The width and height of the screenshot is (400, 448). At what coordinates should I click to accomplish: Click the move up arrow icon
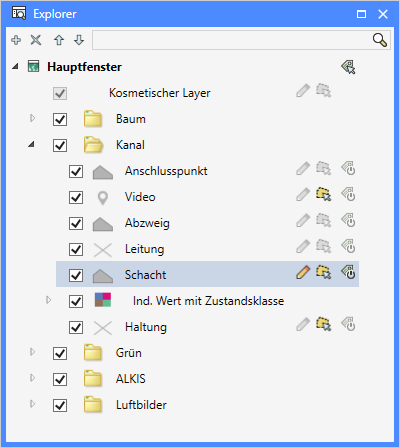click(59, 40)
